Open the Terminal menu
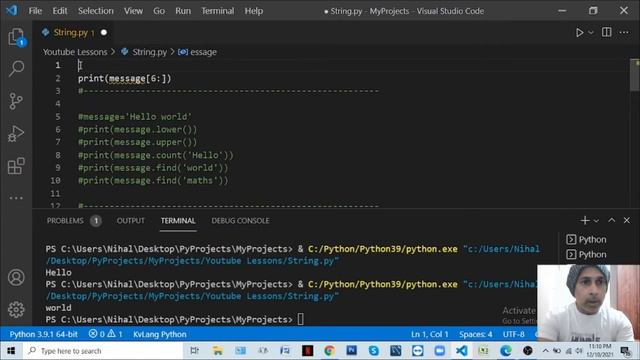640x360 pixels. click(x=218, y=11)
